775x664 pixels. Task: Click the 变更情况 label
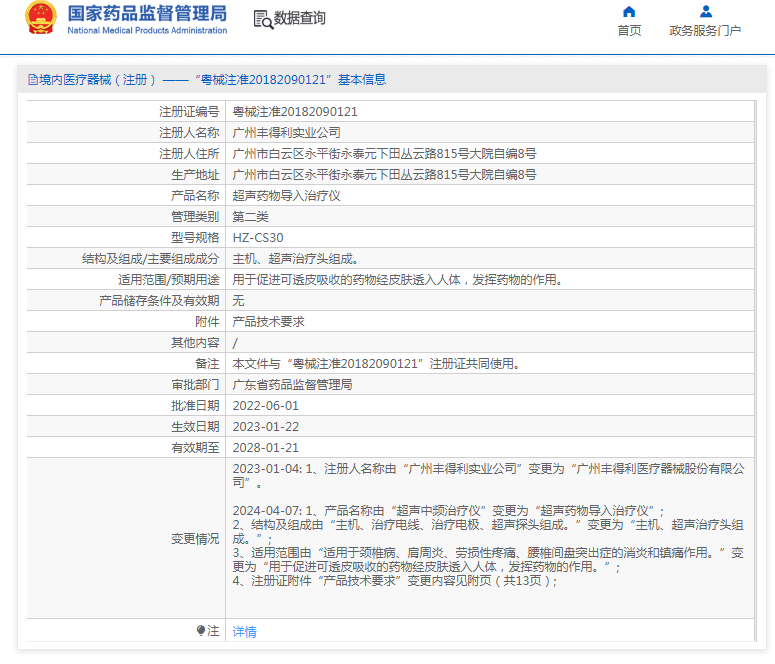[195, 539]
